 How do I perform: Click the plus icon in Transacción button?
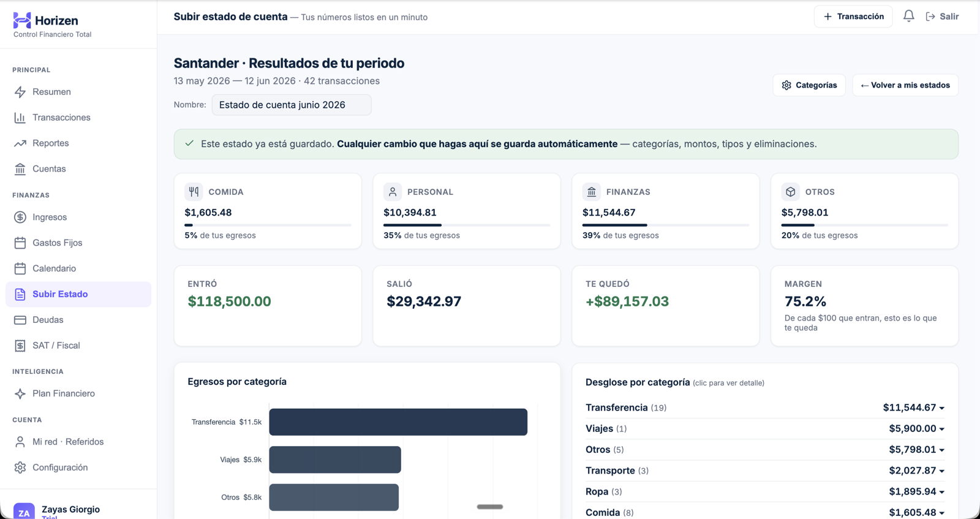click(828, 17)
